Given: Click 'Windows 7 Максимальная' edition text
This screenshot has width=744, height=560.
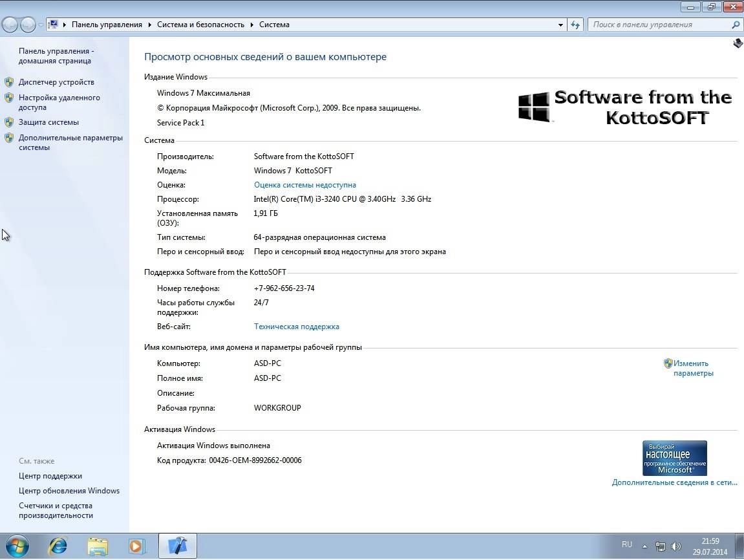Looking at the screenshot, I should [x=204, y=93].
